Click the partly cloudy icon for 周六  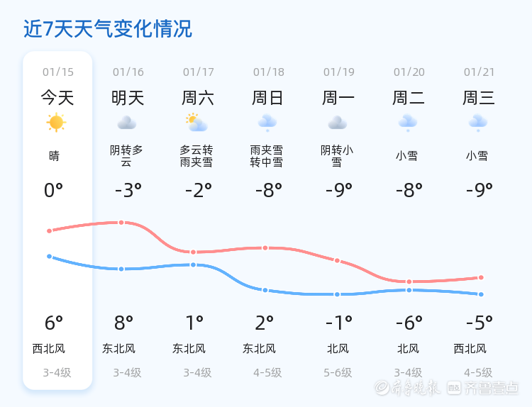[196, 123]
